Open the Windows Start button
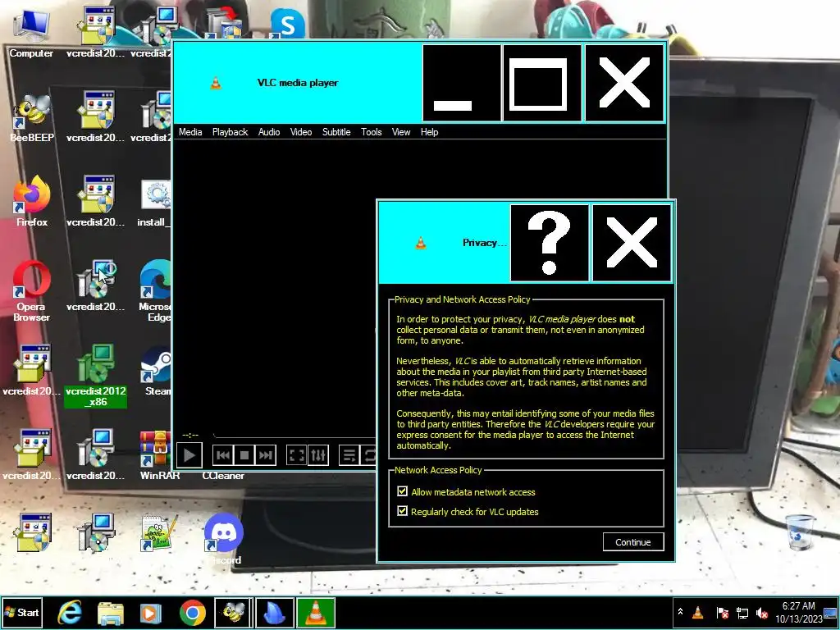840x630 pixels. [21, 612]
